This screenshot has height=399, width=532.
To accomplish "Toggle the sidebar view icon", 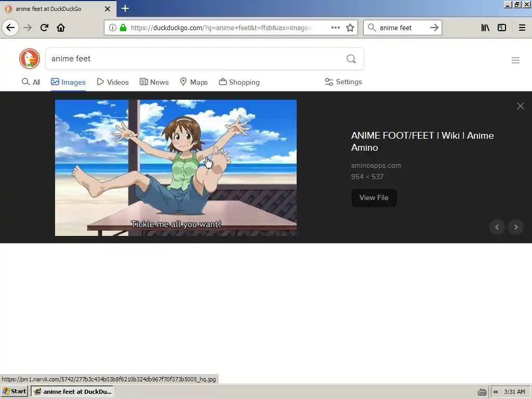I will 502,28.
